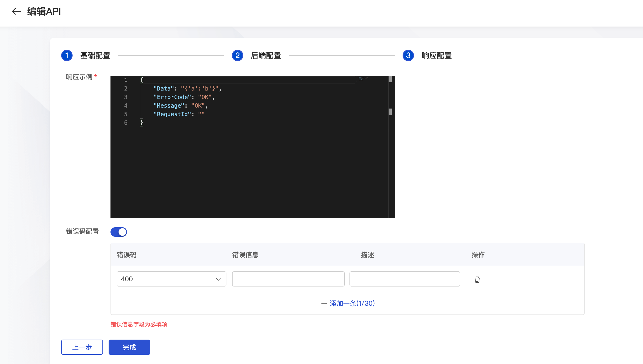Click the "ErrorCode" line in editor

click(x=184, y=97)
